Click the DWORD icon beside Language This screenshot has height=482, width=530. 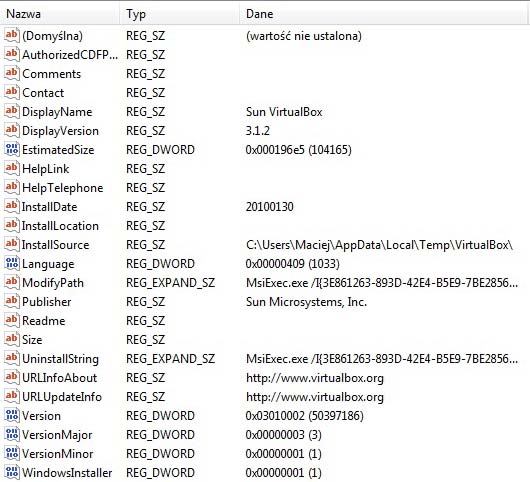click(12, 263)
